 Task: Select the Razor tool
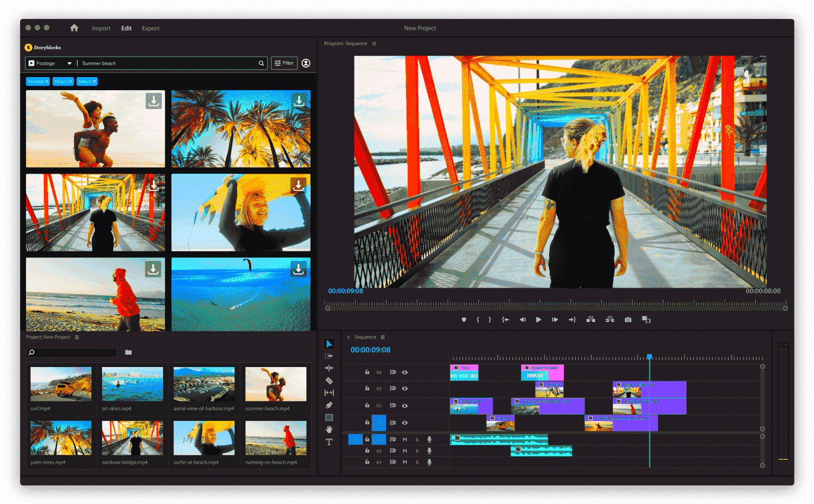[x=329, y=381]
